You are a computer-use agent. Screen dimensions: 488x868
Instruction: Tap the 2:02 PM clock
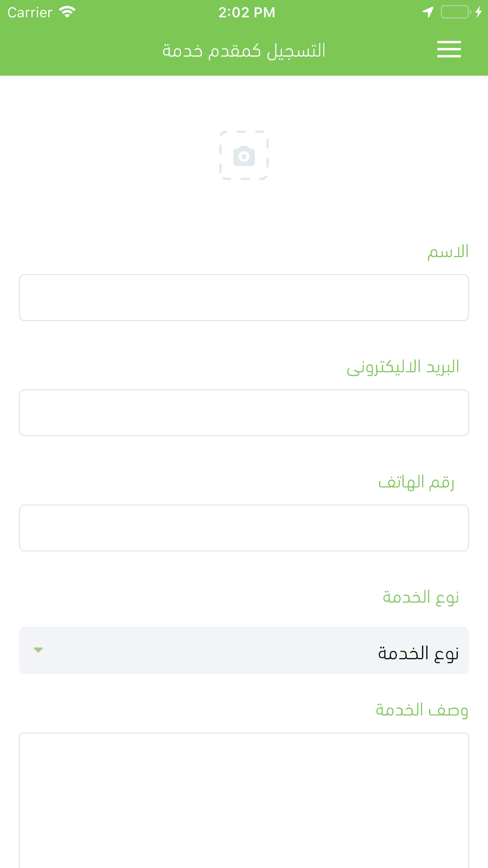(x=247, y=13)
